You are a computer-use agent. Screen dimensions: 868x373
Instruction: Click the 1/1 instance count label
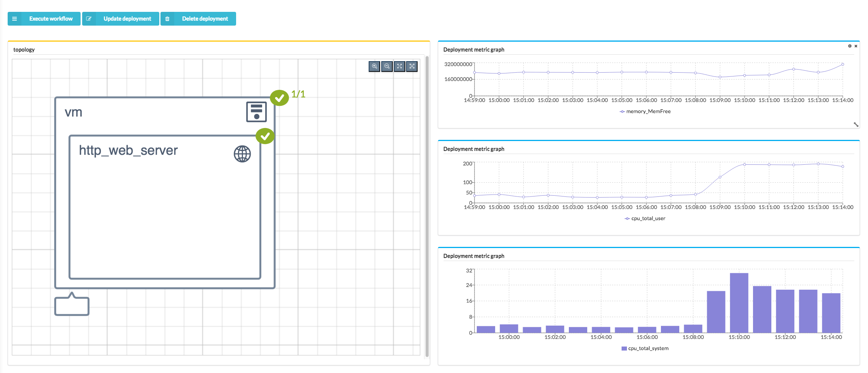298,94
